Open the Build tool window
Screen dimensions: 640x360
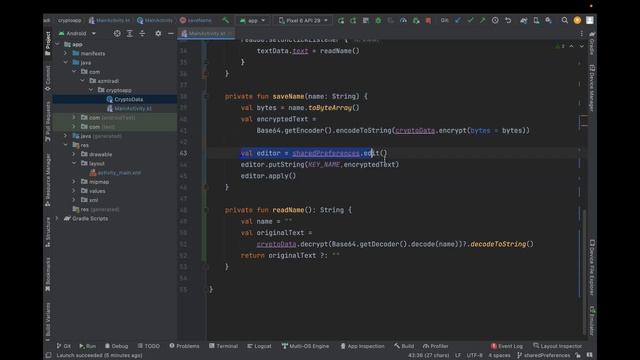(x=404, y=346)
